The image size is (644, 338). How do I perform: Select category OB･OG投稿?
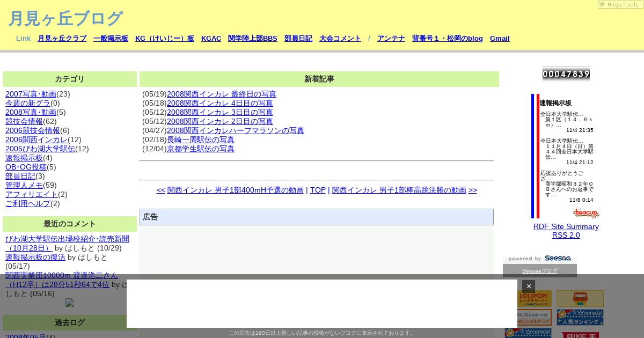click(26, 167)
